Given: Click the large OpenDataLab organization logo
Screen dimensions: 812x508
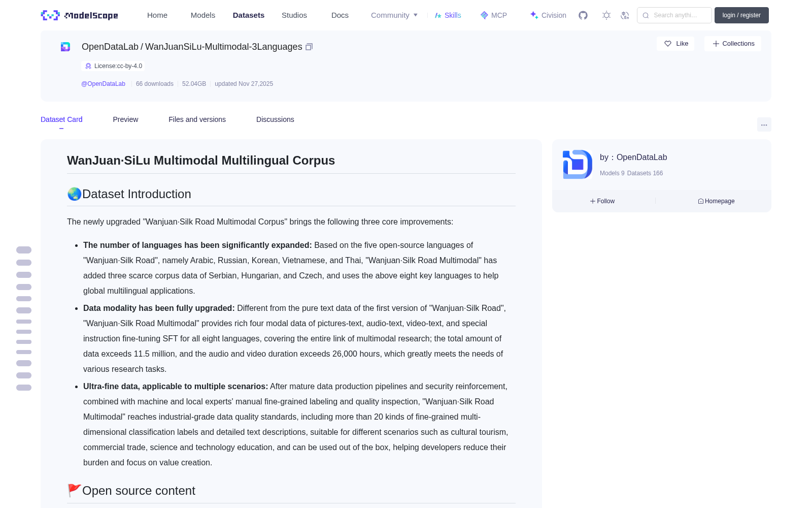Looking at the screenshot, I should [578, 164].
